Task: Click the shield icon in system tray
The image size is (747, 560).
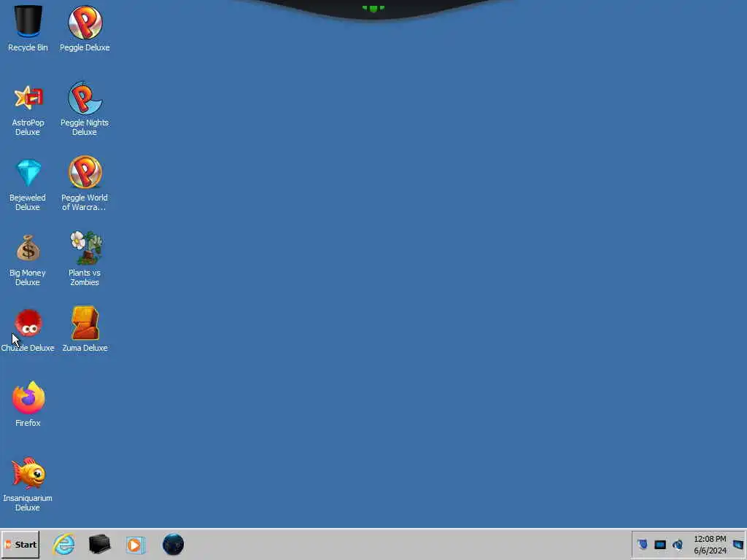Action: [643, 544]
